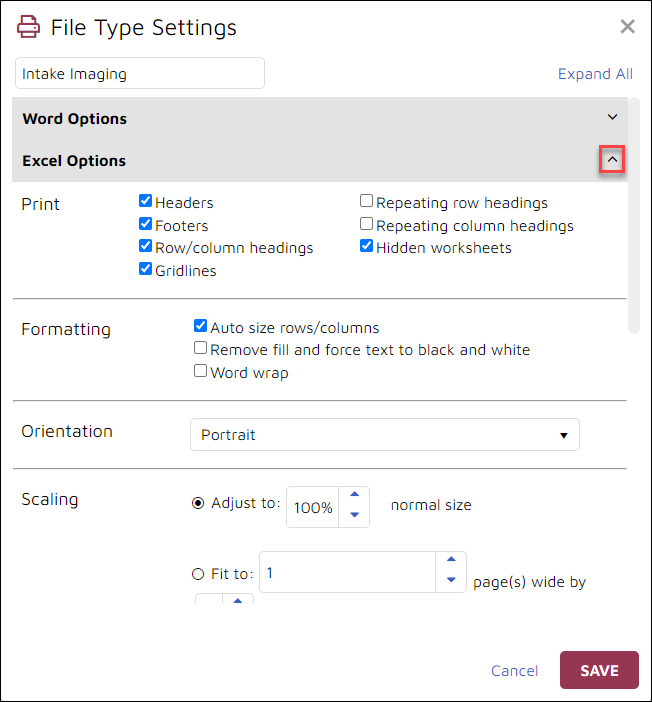Uncheck the Footers checkbox

(146, 223)
